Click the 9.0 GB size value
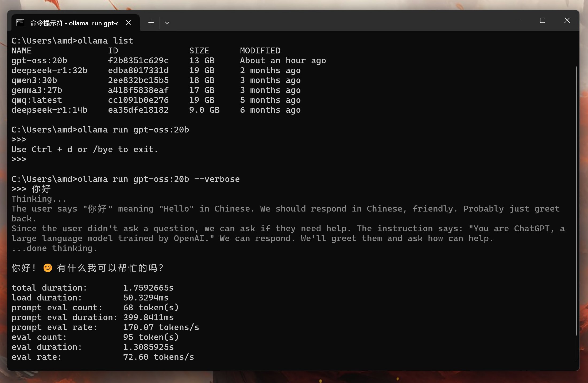The image size is (588, 383). click(204, 110)
